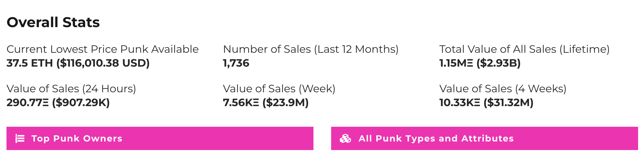Open the Top Punk Owners button
This screenshot has width=644, height=158.
(x=160, y=139)
